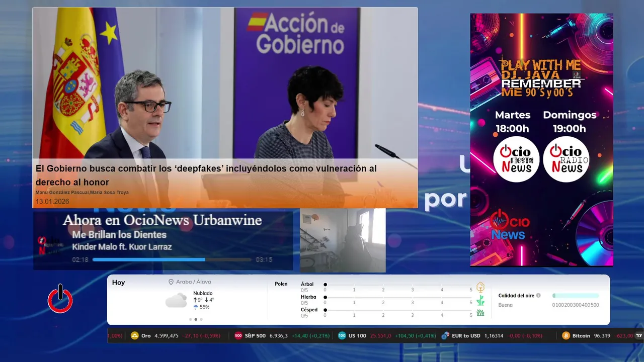Select the last weather carousel dot

tap(201, 319)
